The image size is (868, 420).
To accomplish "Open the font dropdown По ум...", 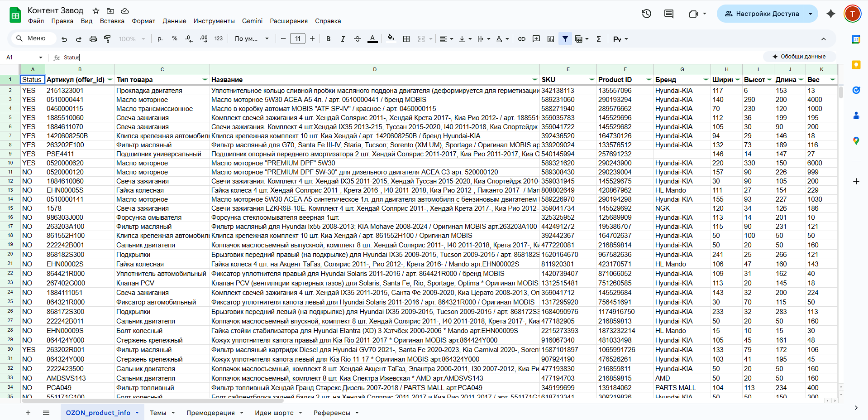I will click(252, 39).
